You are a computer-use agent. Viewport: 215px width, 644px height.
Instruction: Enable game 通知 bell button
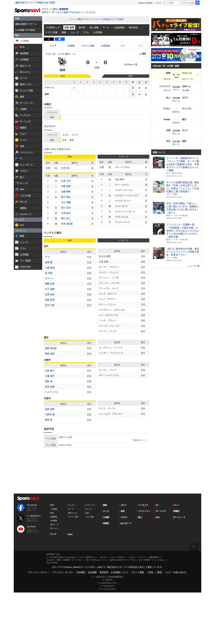[143, 54]
